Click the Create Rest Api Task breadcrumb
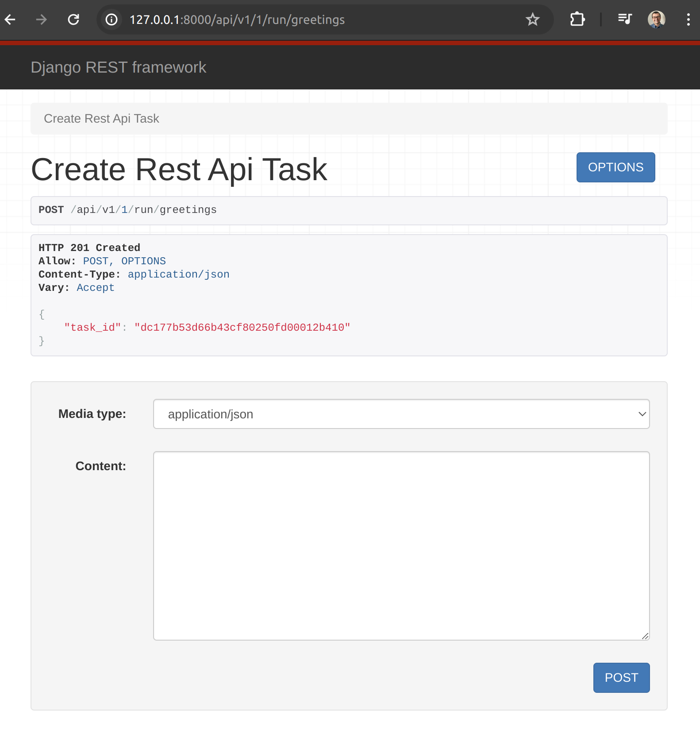 point(101,119)
